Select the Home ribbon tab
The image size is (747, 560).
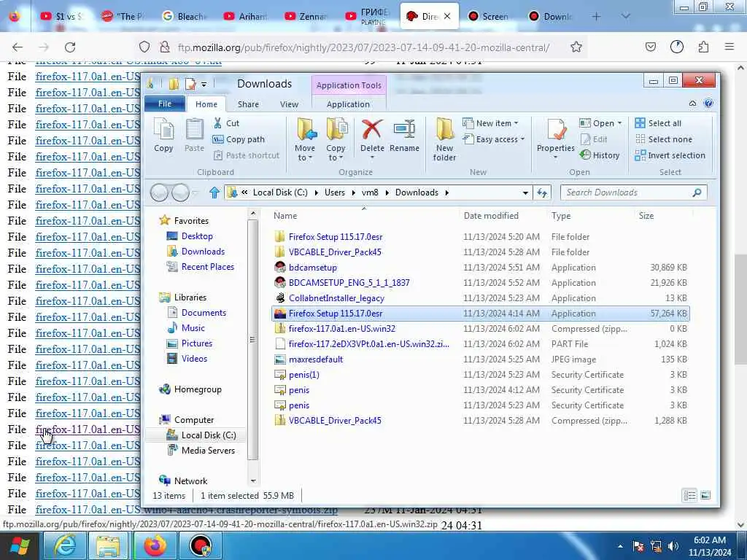pyautogui.click(x=206, y=104)
